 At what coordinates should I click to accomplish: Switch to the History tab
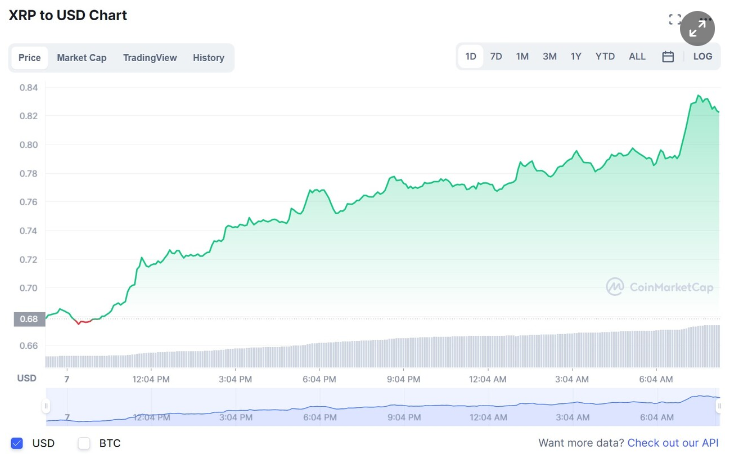209,58
